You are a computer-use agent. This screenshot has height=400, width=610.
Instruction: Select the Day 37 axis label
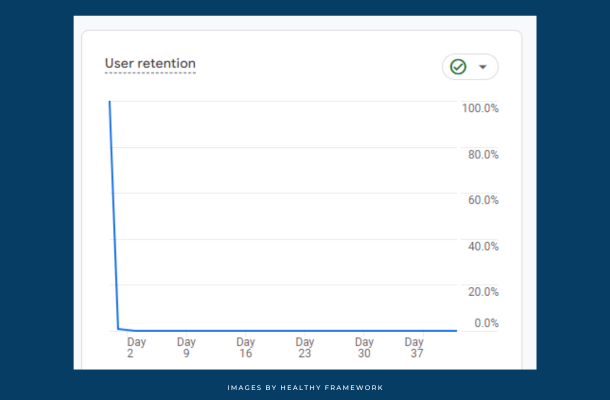414,347
